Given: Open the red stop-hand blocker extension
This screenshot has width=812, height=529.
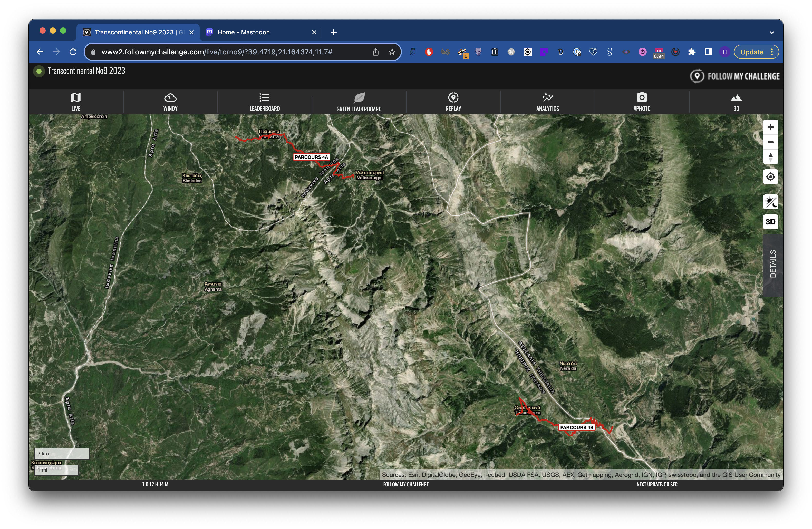Looking at the screenshot, I should [429, 52].
